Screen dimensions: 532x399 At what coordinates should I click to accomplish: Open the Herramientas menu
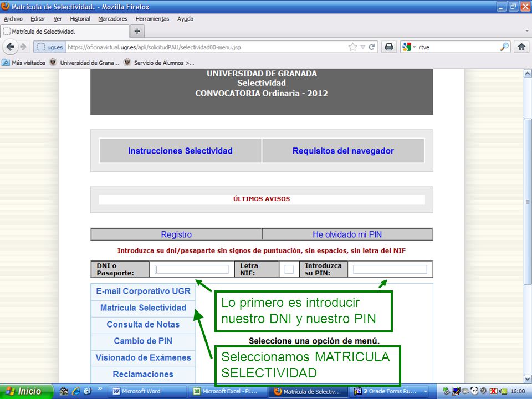point(152,19)
